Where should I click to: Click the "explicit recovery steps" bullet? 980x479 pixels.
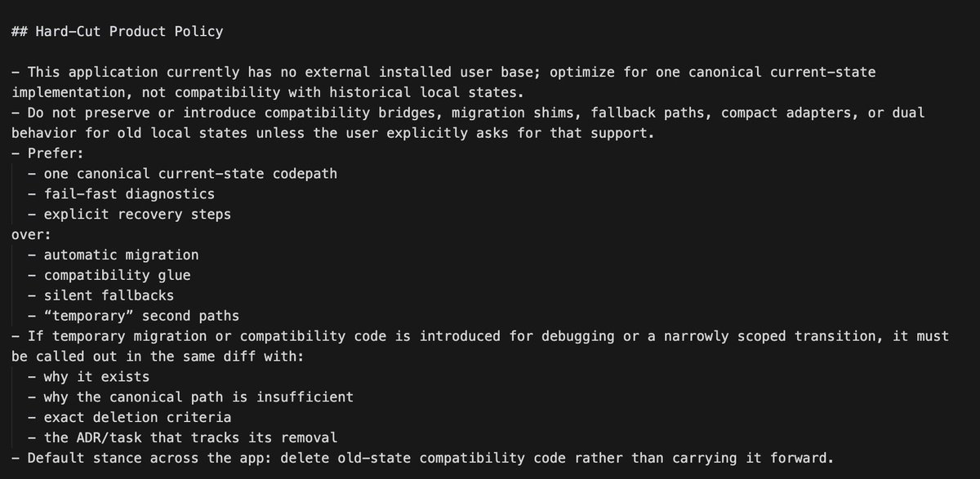point(137,215)
